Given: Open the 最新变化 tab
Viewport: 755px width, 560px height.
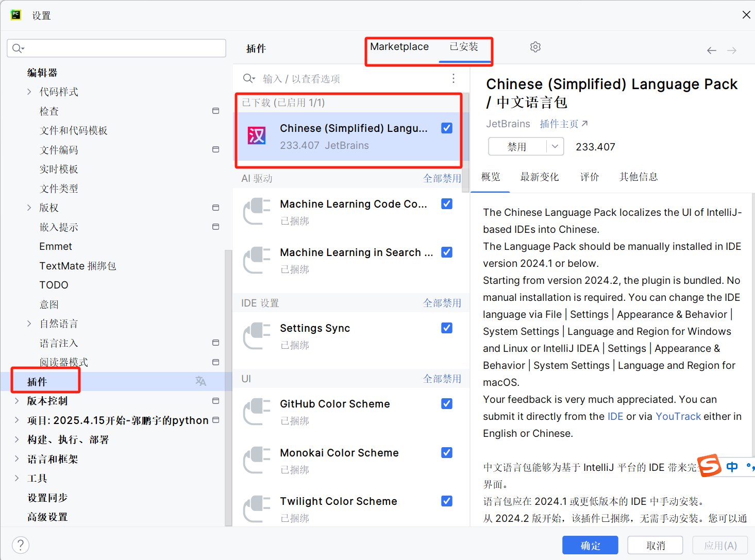Looking at the screenshot, I should pos(539,177).
